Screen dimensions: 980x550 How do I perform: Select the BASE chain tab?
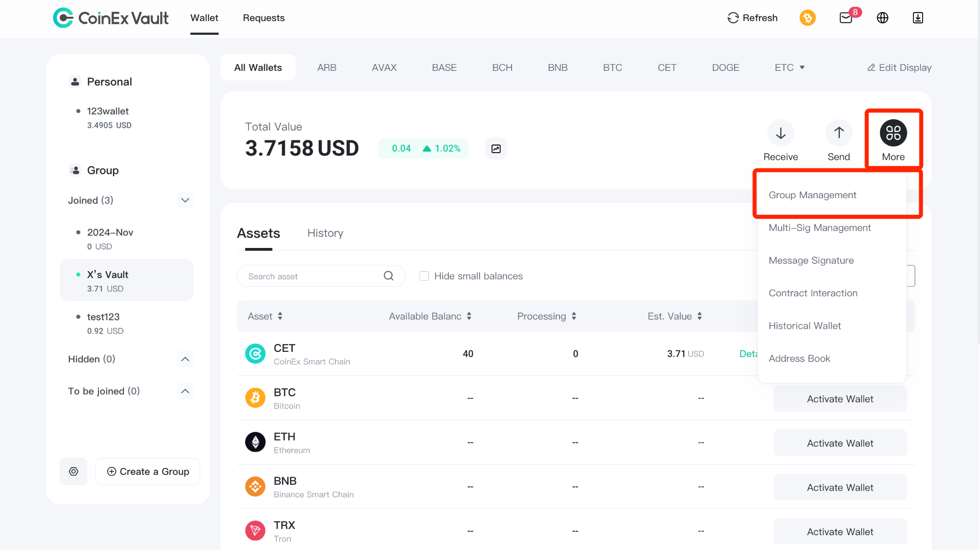444,67
